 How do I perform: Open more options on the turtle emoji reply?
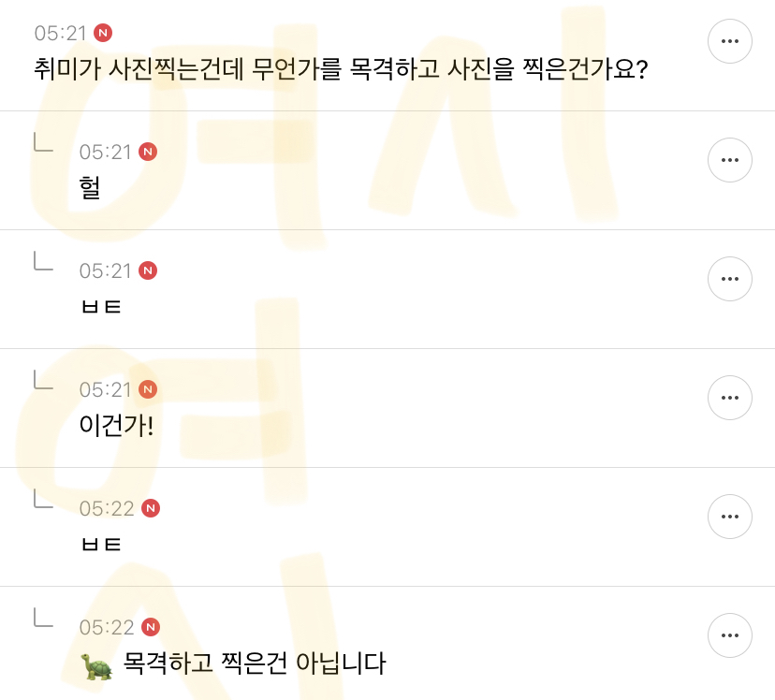[729, 635]
